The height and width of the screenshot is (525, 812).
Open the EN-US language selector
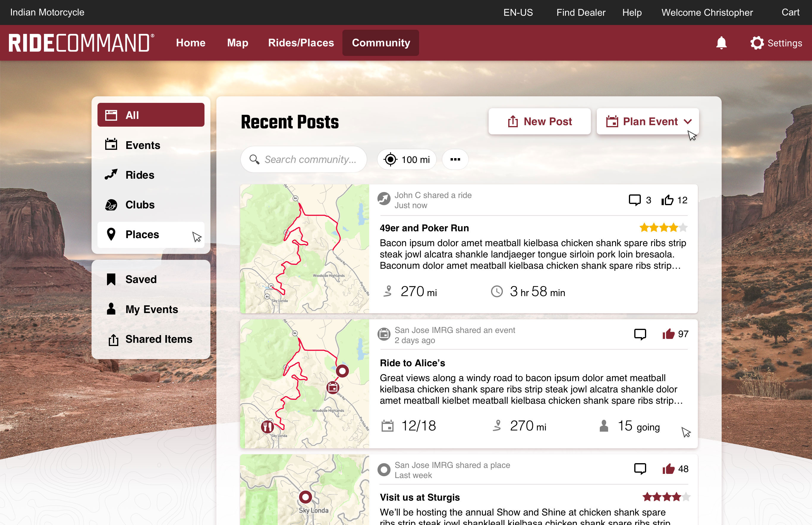coord(518,12)
